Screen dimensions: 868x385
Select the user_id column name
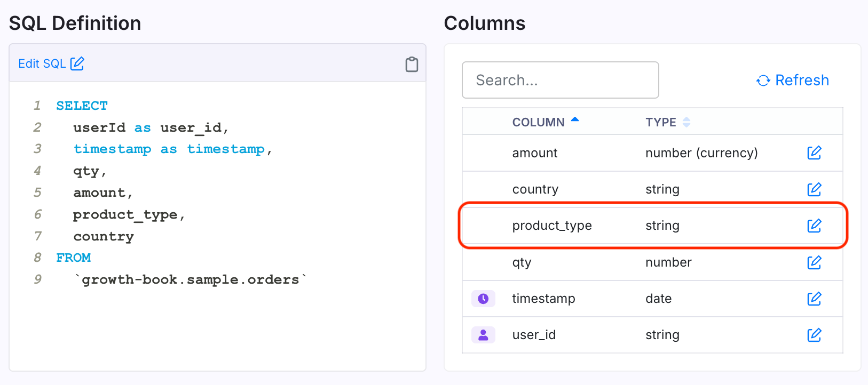point(534,335)
